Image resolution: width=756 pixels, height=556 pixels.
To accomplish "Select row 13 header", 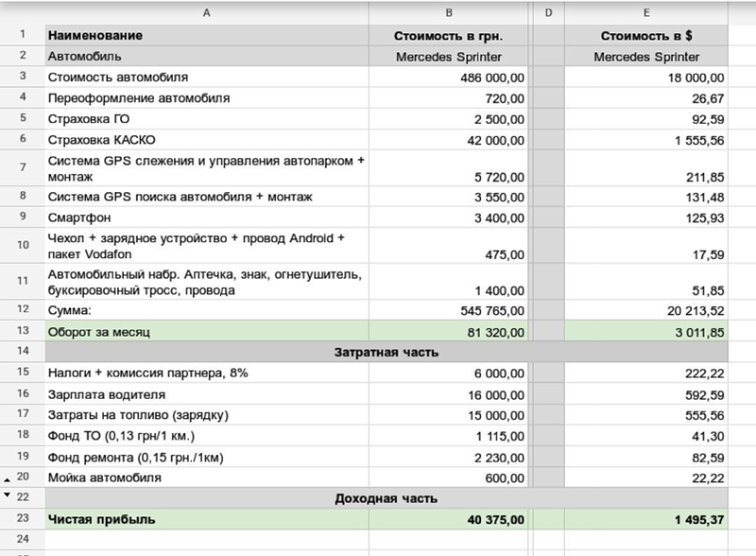I will tap(23, 331).
